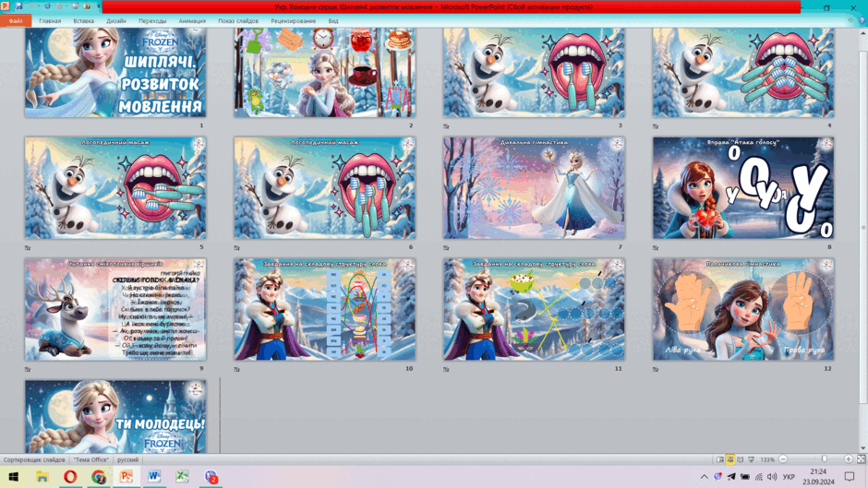This screenshot has height=488, width=868.
Task: Open the Файл tab
Action: [x=16, y=20]
